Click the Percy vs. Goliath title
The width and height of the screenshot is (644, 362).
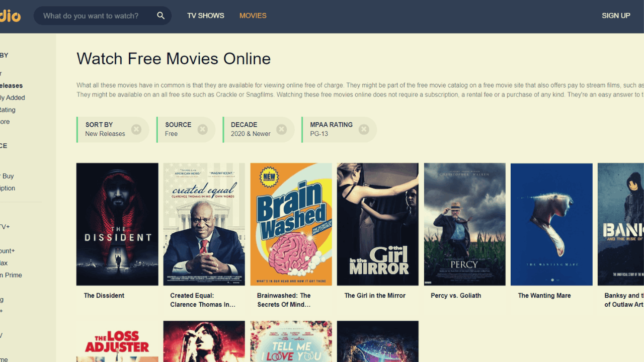point(456,296)
